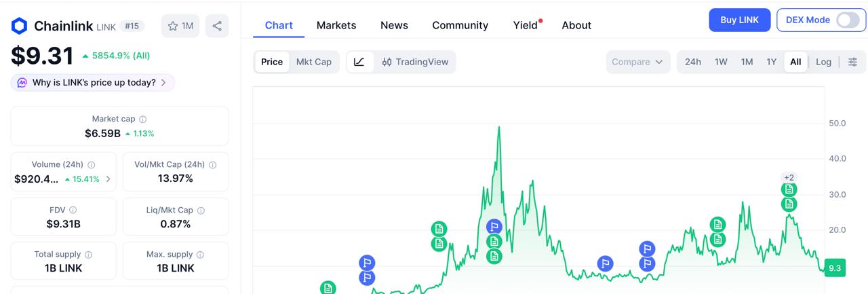The height and width of the screenshot is (294, 868).
Task: Click the +2 event marker cluster on chart
Action: [x=789, y=177]
